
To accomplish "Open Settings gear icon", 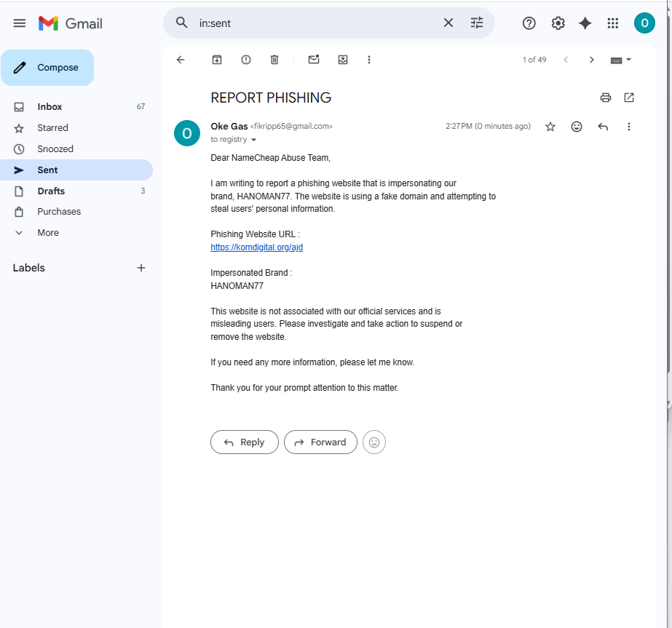I will (558, 23).
